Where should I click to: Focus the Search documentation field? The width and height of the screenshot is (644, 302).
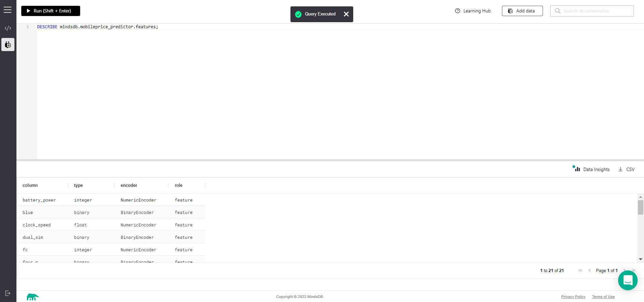tap(592, 11)
